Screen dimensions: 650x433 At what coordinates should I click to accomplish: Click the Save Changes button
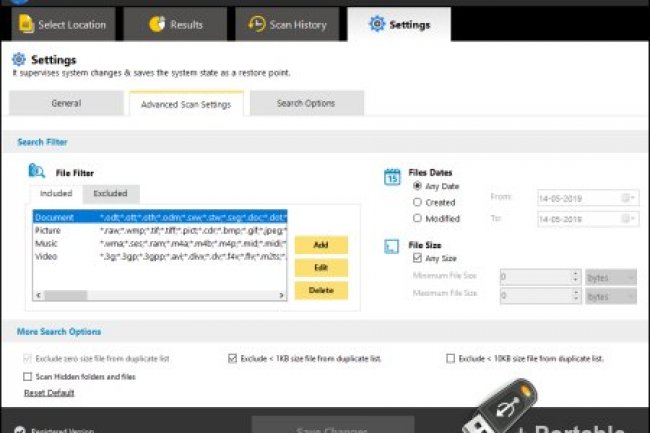tap(333, 426)
